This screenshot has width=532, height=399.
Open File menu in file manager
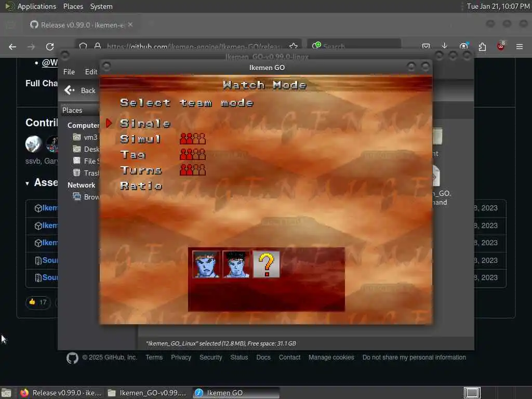(69, 72)
